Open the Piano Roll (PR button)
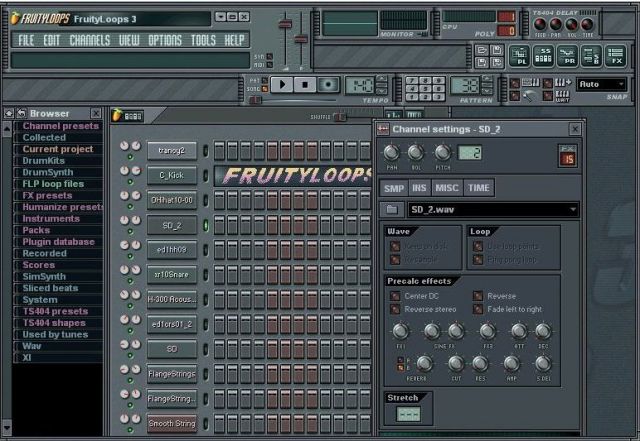Image resolution: width=640 pixels, height=441 pixels. (568, 56)
